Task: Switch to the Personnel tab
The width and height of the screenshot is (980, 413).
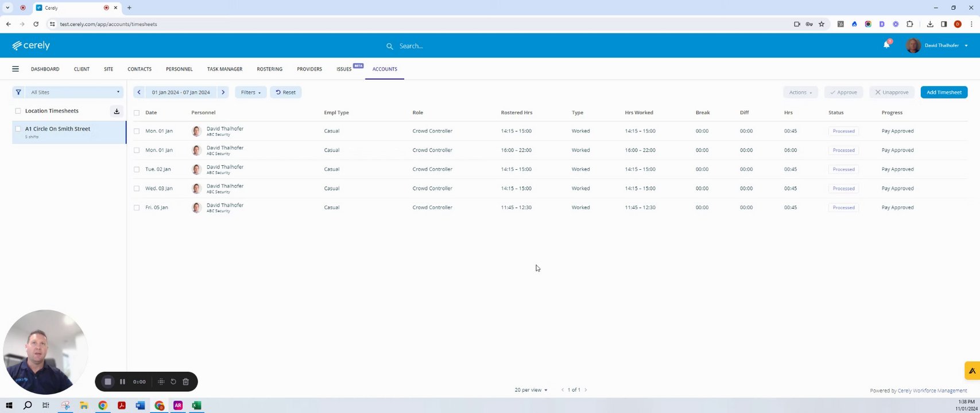Action: tap(179, 69)
